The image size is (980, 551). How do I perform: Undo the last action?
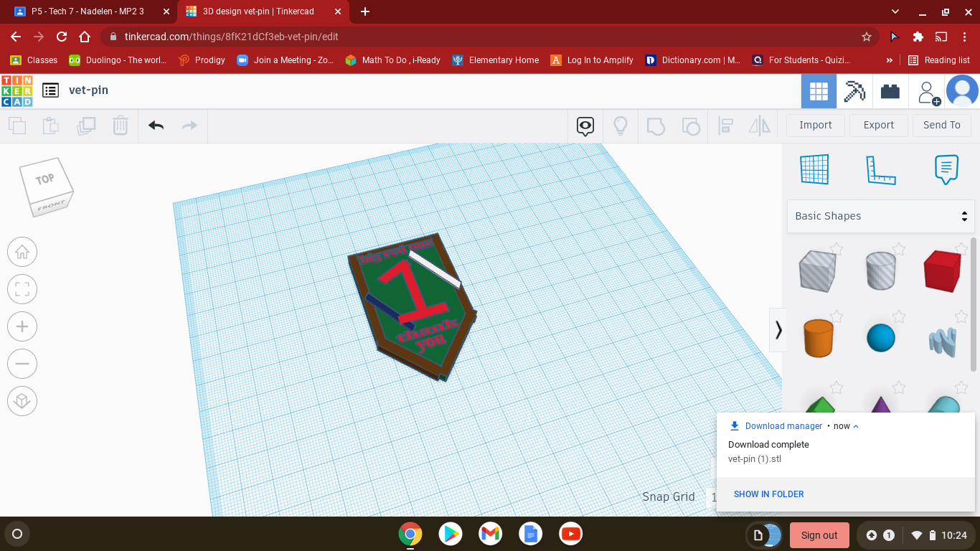[156, 126]
